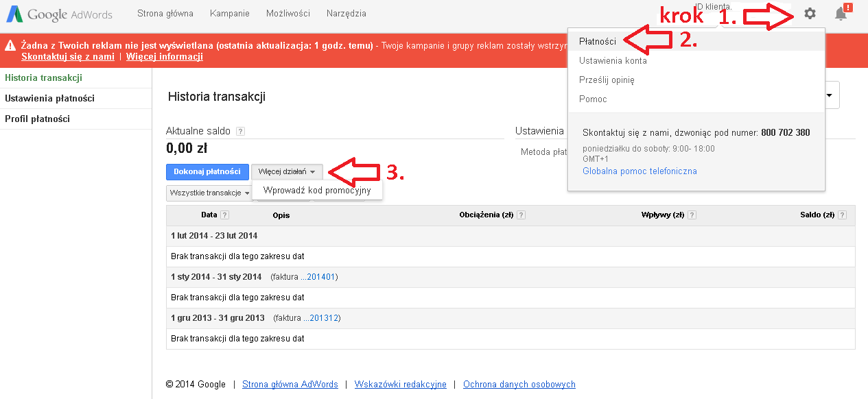Open the help icon next to Aktualne saldo
868x399 pixels.
tap(240, 131)
